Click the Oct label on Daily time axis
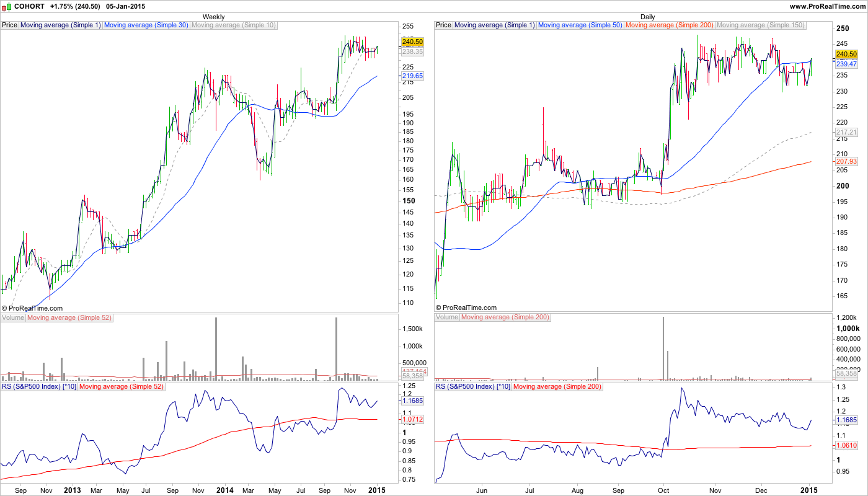Image resolution: width=868 pixels, height=496 pixels. tap(663, 490)
